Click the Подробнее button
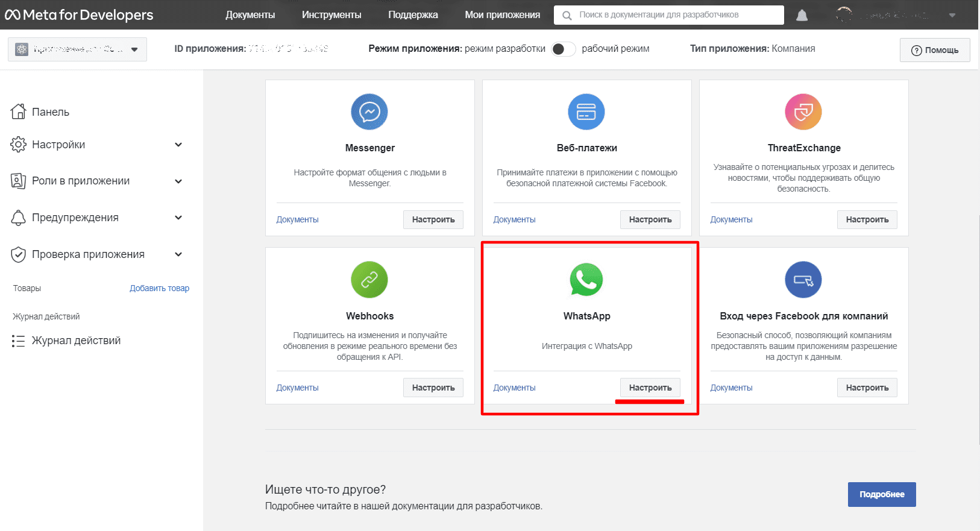Screen dimensions: 980x531 (x=882, y=494)
